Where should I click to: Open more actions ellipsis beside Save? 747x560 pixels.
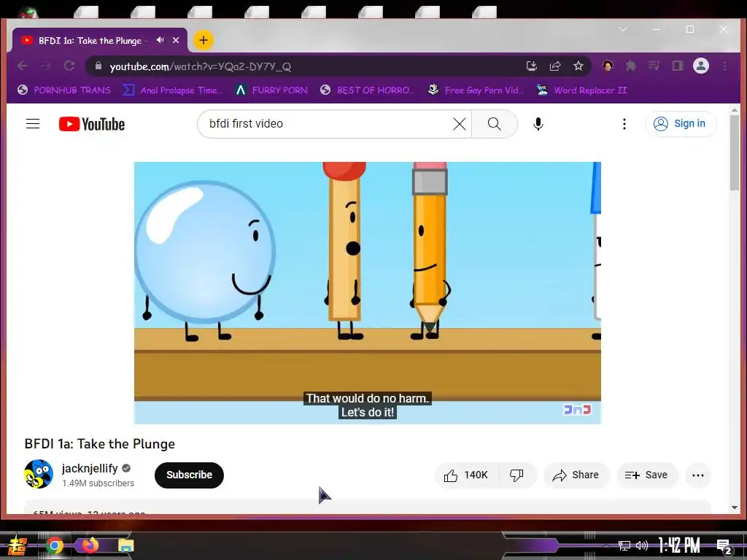[x=698, y=475]
